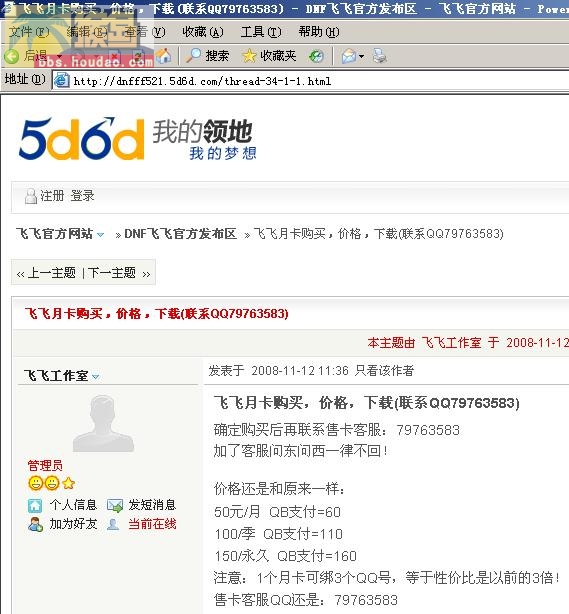This screenshot has height=614, width=569.
Task: Click the smiley rank icons
Action: 43,483
